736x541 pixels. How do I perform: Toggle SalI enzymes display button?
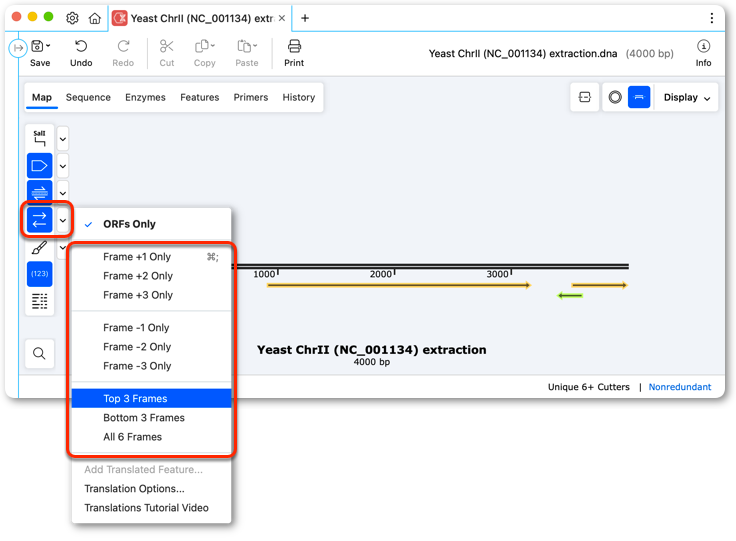pyautogui.click(x=39, y=138)
